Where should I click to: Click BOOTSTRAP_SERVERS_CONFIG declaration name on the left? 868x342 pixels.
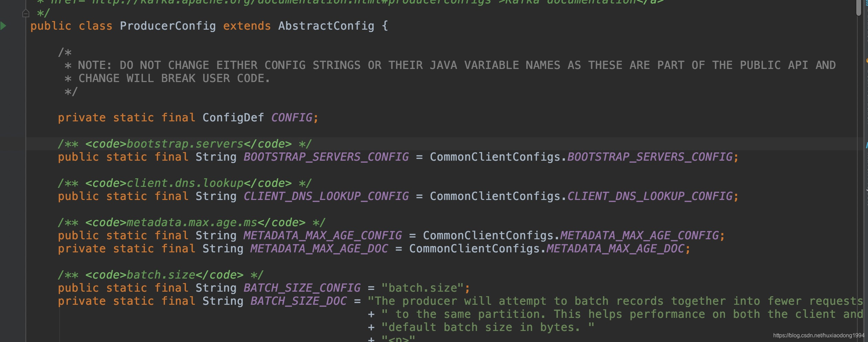pos(326,157)
